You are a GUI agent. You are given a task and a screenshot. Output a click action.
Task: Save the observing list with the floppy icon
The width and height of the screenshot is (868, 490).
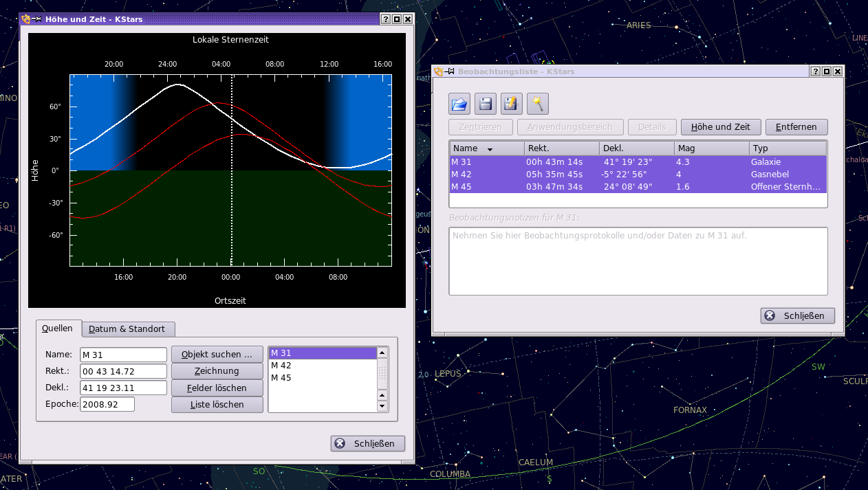point(486,104)
